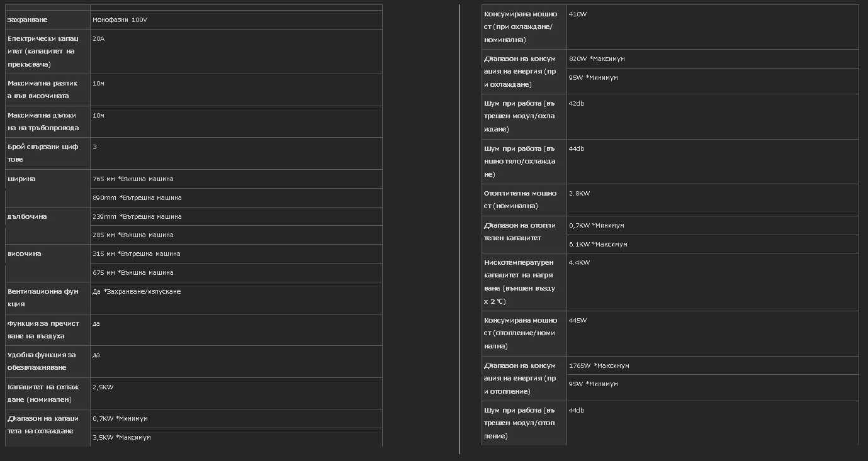Select '239mm *Вътрешна машина' depth value
868x461 pixels.
[x=137, y=216]
